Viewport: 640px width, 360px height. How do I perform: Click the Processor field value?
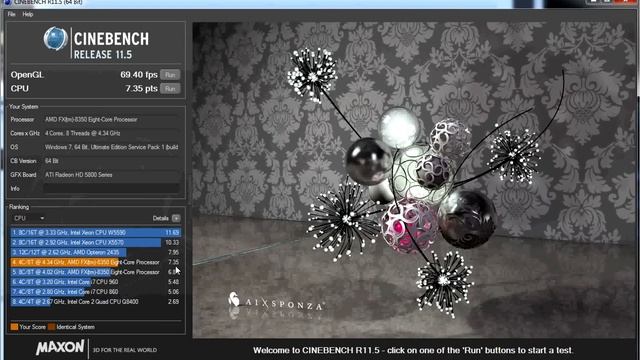[x=111, y=120]
